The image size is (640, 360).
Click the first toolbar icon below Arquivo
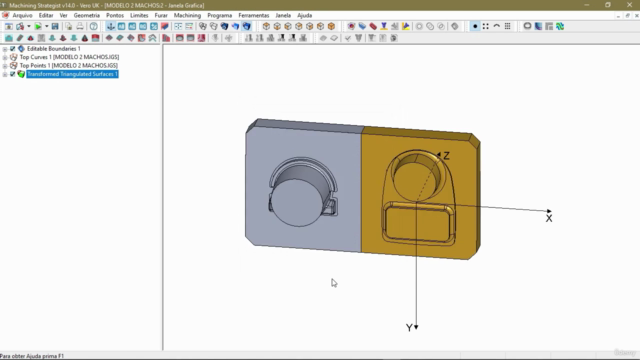[9, 27]
